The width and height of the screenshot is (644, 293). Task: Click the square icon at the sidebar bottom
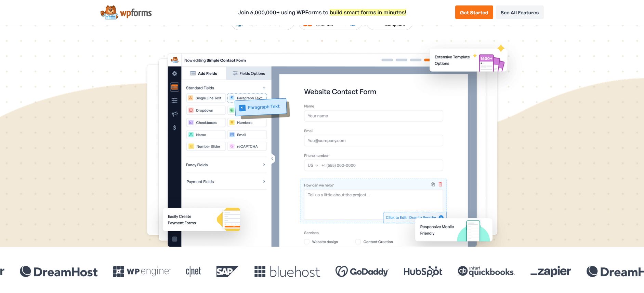(x=174, y=239)
